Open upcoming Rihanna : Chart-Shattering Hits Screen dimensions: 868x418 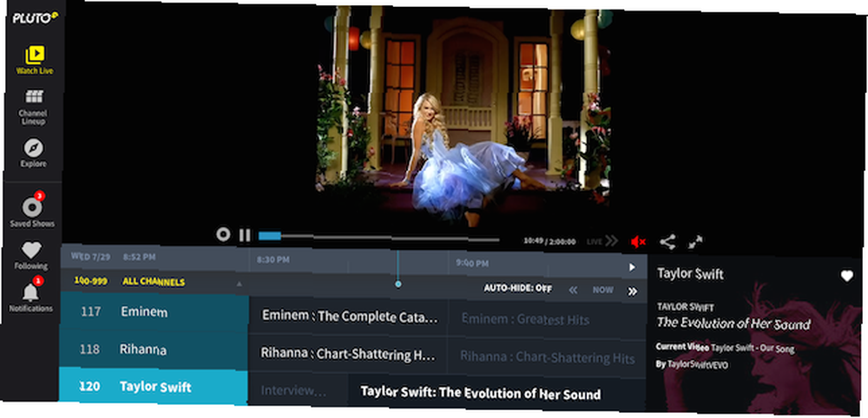(547, 357)
